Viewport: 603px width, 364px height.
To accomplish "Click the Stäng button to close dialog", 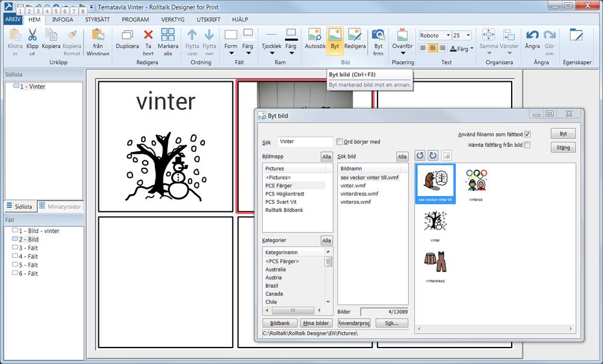I will 563,147.
